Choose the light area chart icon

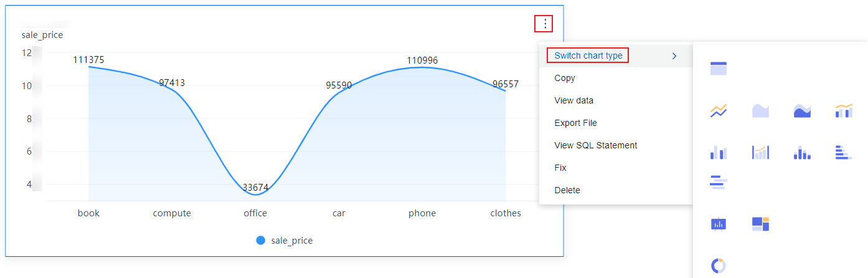pos(760,111)
